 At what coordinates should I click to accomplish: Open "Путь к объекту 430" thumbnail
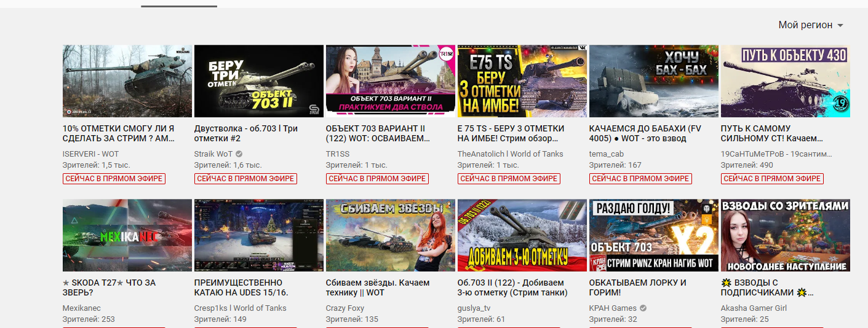[x=785, y=80]
